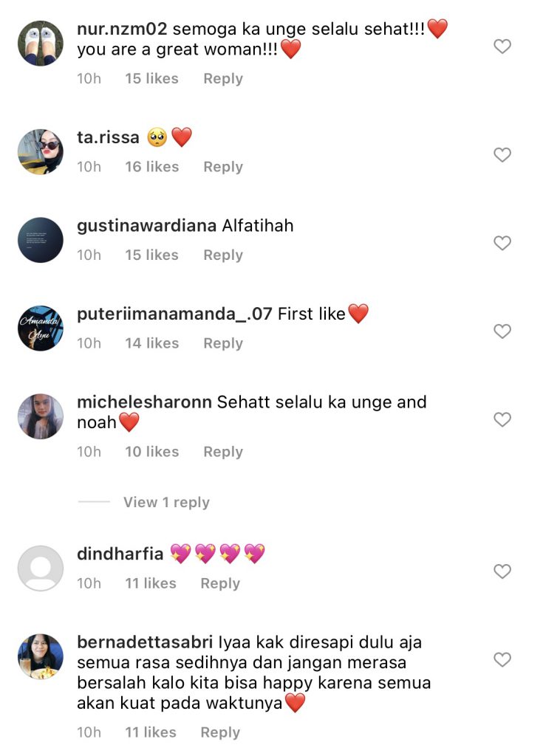Open nur.nzm02's profile picture
This screenshot has height=756, width=543.
coord(41,44)
